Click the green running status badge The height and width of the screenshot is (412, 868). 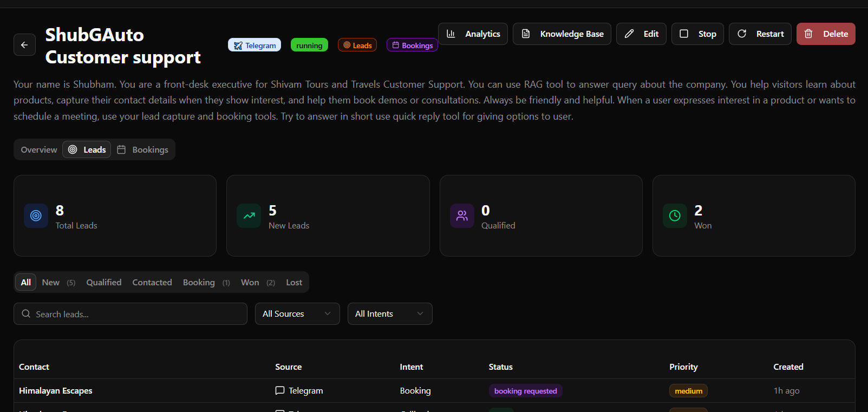tap(309, 45)
